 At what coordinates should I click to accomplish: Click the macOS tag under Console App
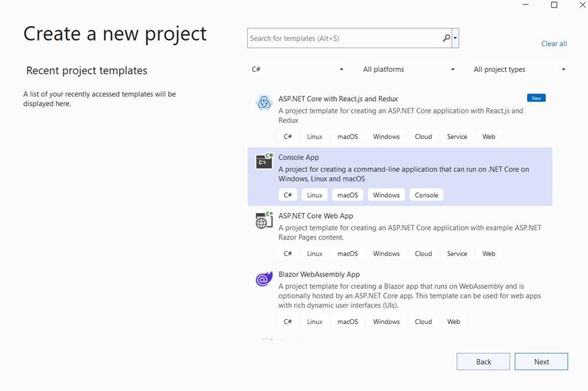tap(348, 195)
